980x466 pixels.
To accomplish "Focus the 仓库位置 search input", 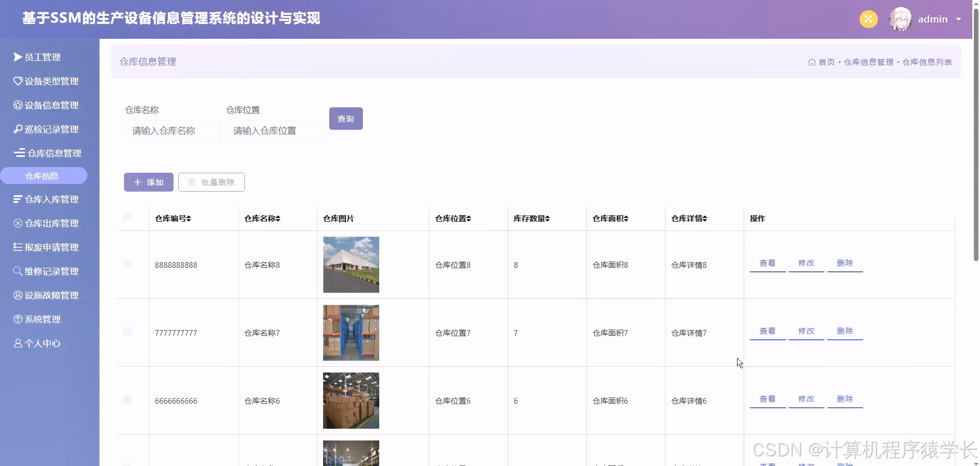I will 274,130.
